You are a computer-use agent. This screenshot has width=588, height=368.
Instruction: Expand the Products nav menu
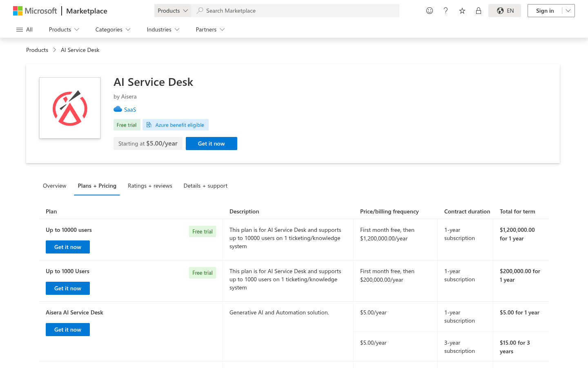pyautogui.click(x=64, y=29)
